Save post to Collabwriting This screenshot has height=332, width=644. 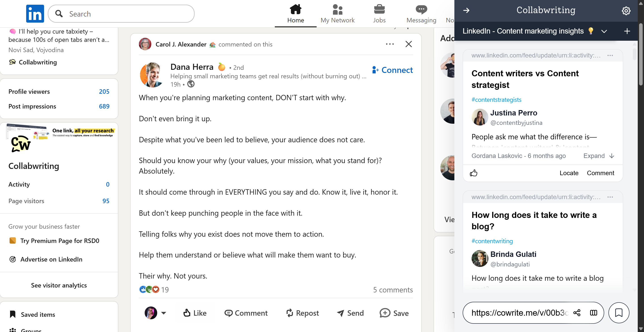click(394, 313)
